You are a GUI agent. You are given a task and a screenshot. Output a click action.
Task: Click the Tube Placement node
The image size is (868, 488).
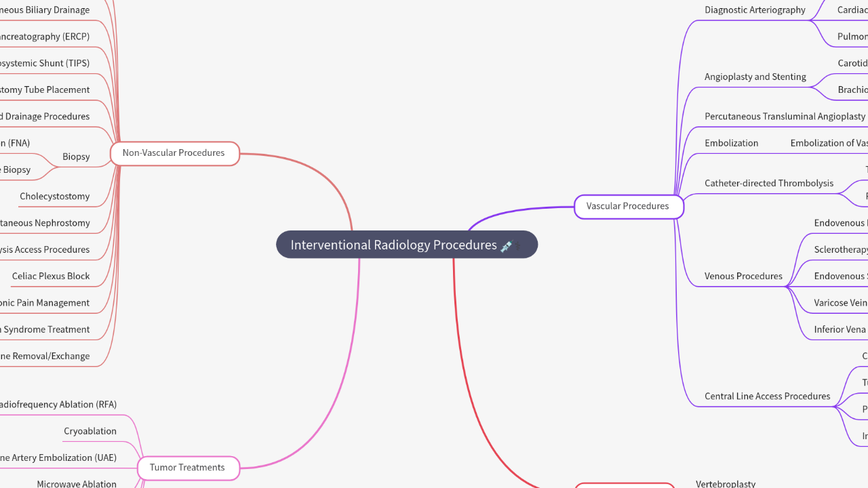45,90
